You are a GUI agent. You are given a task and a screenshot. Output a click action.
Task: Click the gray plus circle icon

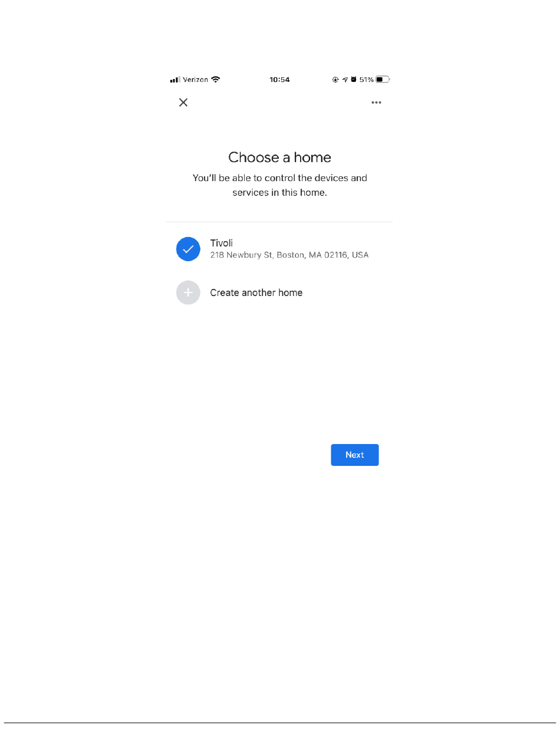188,292
